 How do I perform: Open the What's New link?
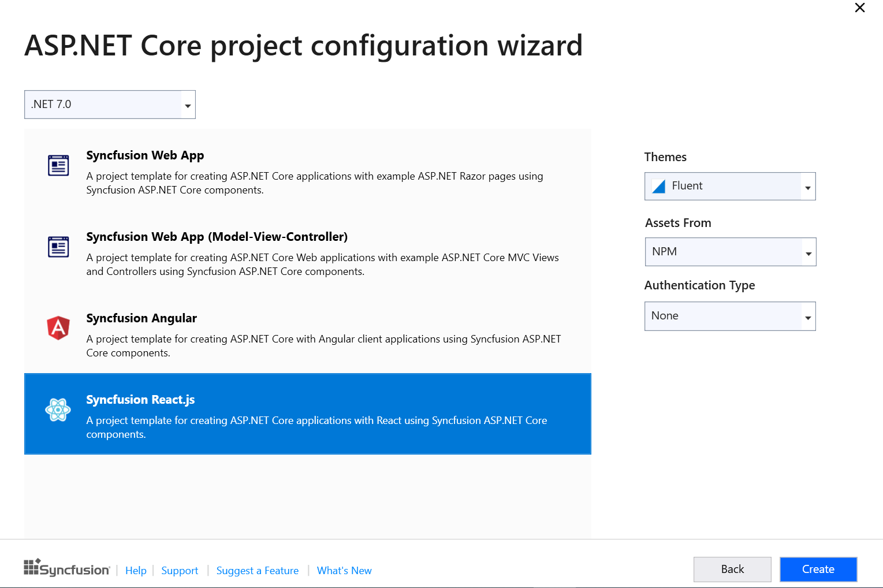[x=344, y=571]
